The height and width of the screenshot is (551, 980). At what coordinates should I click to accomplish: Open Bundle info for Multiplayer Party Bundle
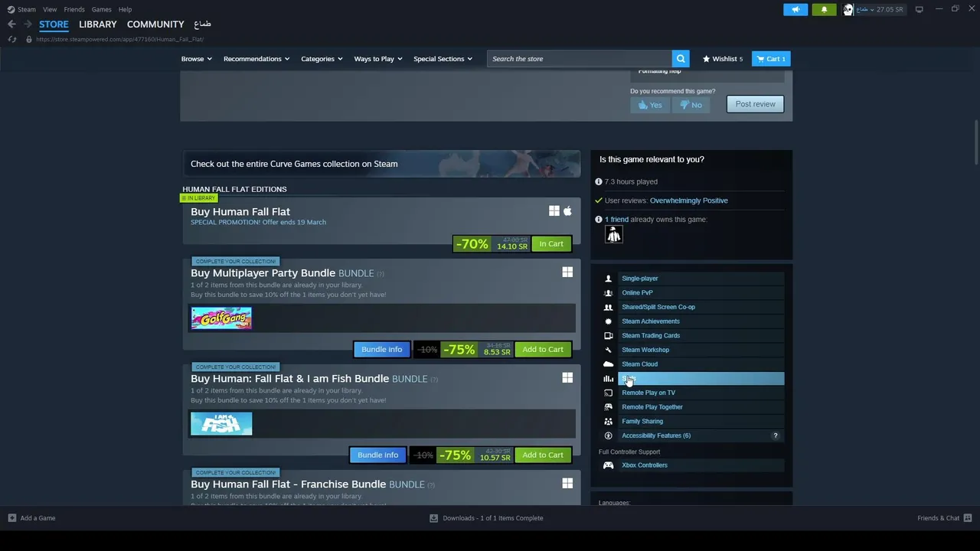click(x=381, y=350)
